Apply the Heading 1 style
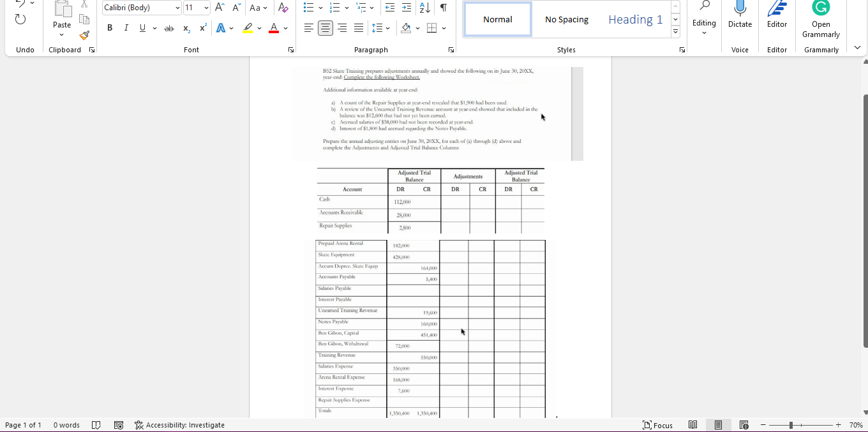 tap(635, 19)
